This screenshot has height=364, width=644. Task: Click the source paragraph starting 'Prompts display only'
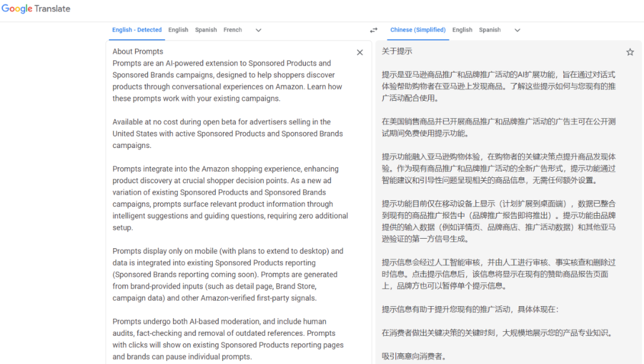228,274
